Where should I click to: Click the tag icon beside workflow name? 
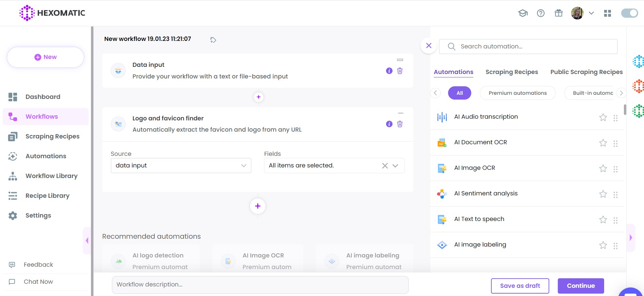point(213,40)
